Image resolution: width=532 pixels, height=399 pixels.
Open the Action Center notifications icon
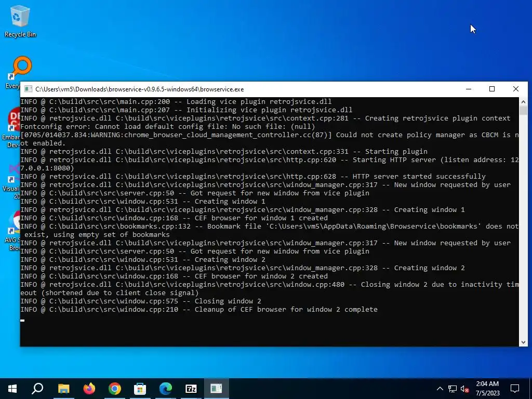point(515,389)
